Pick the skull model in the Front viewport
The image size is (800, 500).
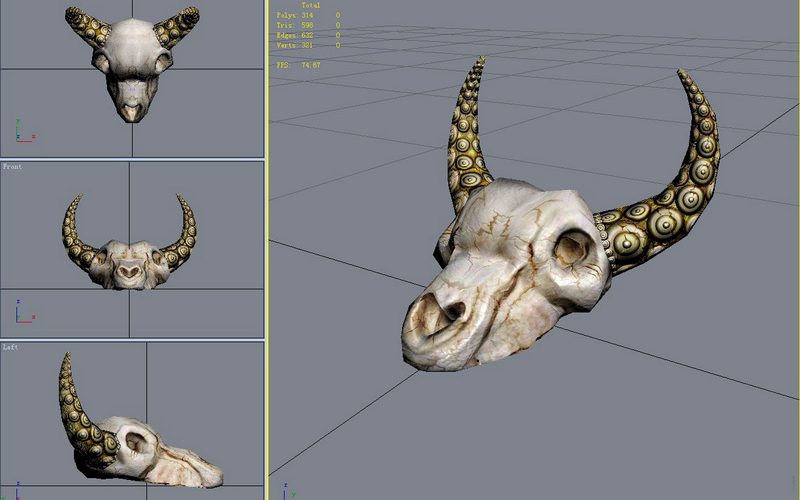tap(128, 264)
